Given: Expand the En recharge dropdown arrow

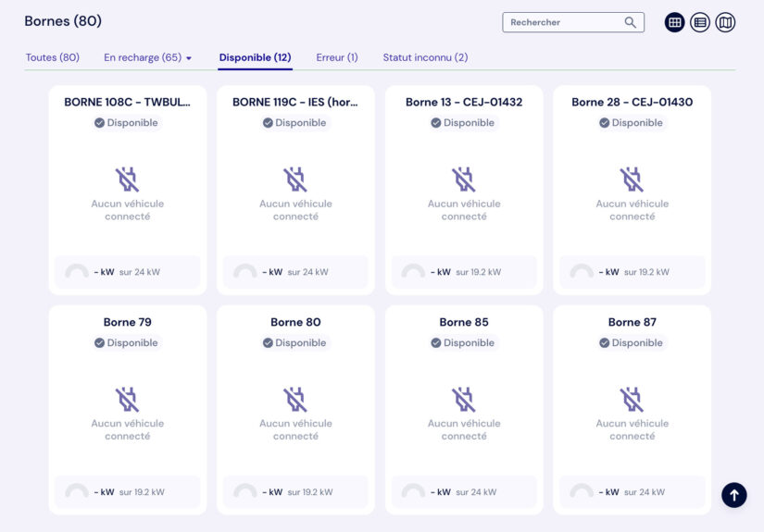Looking at the screenshot, I should (189, 58).
